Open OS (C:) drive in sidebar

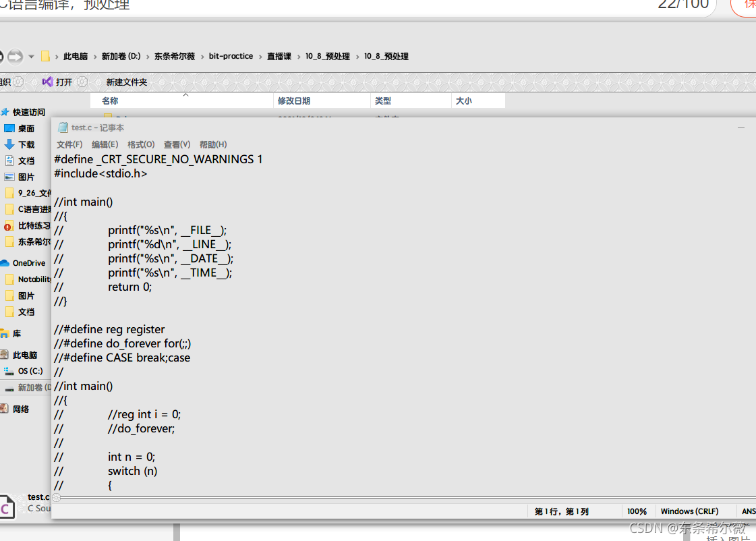(23, 371)
